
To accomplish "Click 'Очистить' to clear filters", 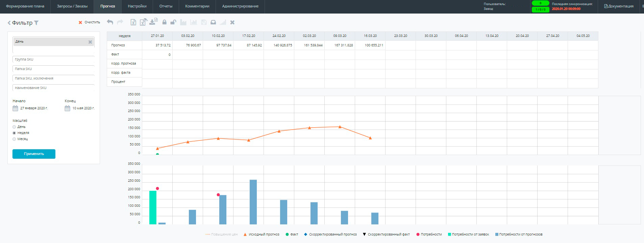I will coord(90,22).
